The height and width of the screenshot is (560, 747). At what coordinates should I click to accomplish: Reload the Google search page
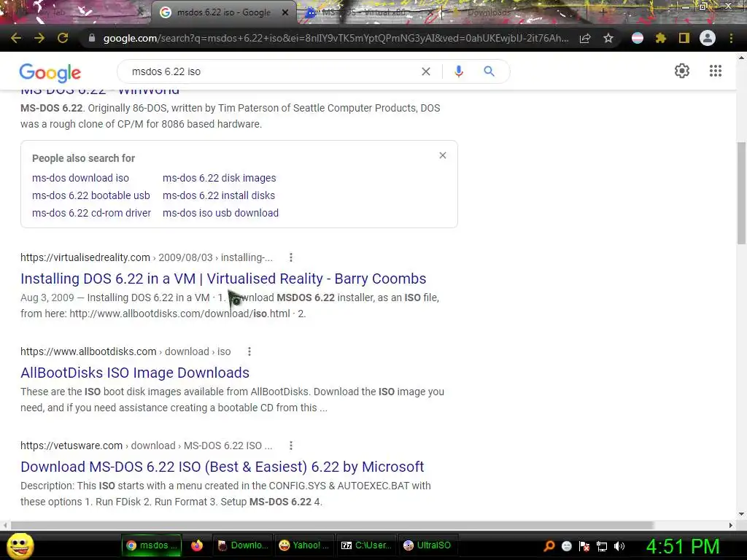[63, 38]
